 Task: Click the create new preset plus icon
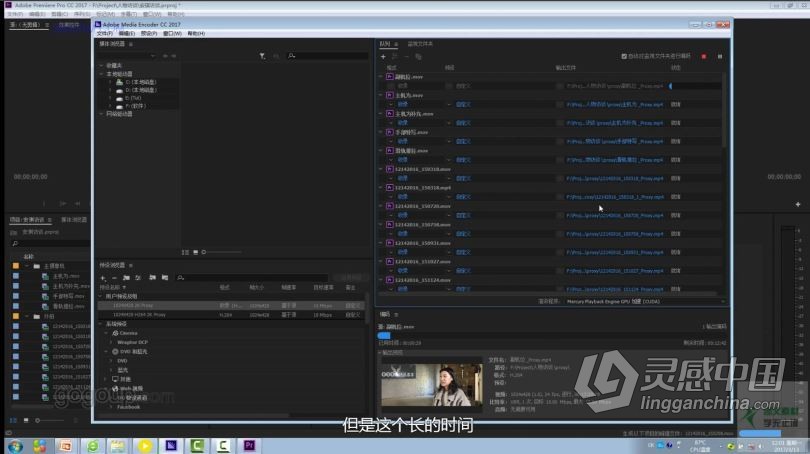[x=102, y=277]
